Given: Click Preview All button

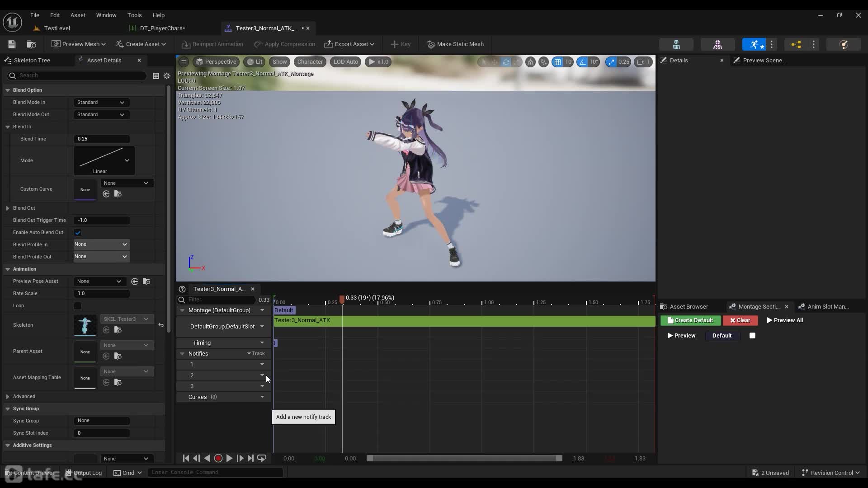Looking at the screenshot, I should 785,320.
